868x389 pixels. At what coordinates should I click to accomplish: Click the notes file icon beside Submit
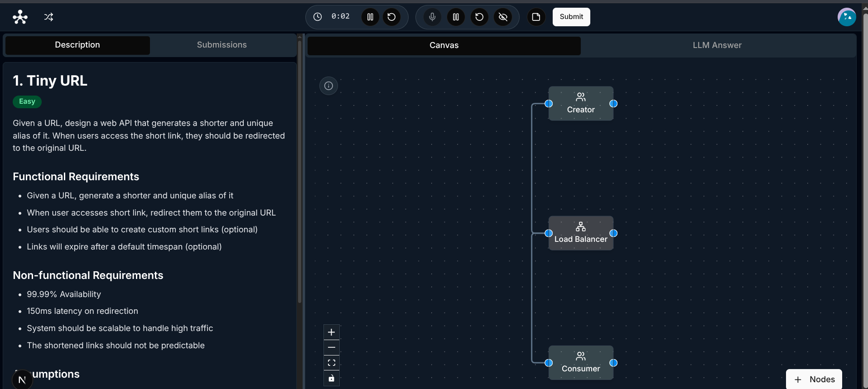click(536, 17)
